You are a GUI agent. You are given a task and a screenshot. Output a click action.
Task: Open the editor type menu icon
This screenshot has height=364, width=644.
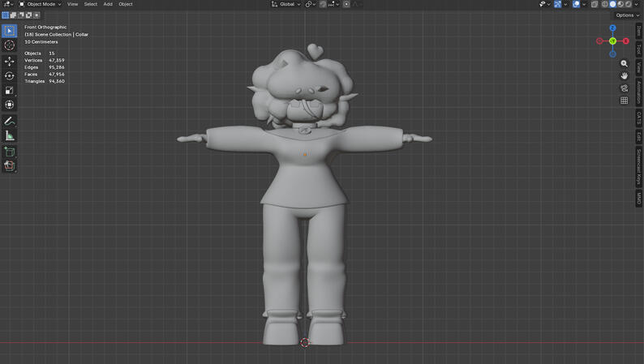coord(8,4)
